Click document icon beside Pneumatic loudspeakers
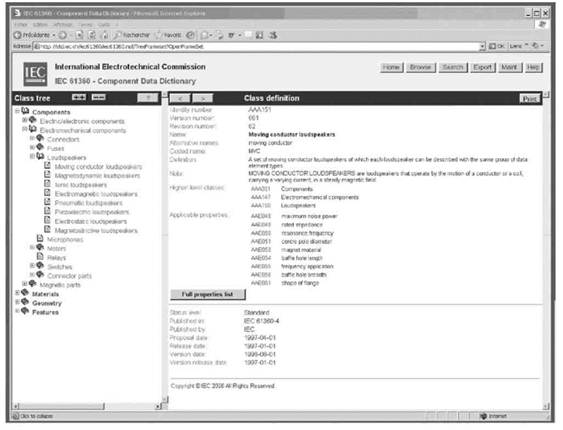 (x=47, y=202)
